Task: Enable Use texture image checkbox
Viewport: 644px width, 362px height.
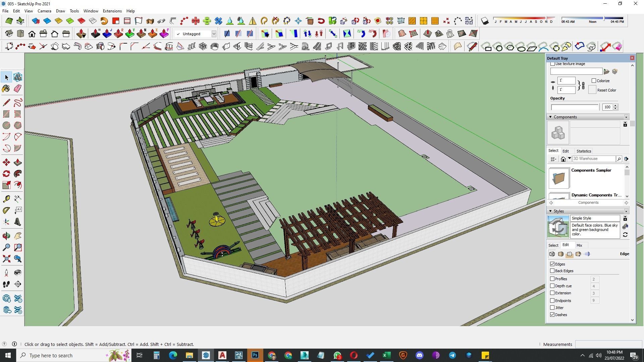Action: click(552, 64)
